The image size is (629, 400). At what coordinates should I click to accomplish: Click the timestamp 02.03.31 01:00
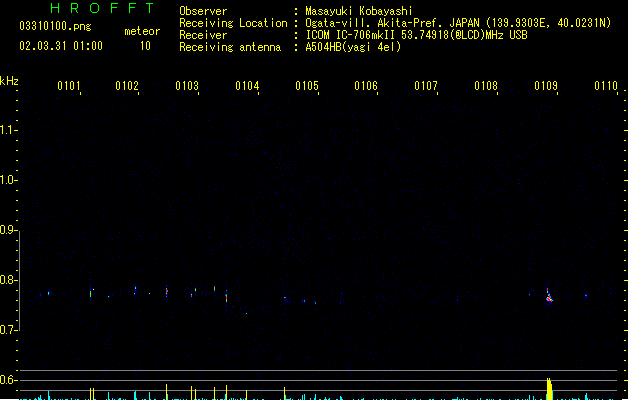coord(61,46)
